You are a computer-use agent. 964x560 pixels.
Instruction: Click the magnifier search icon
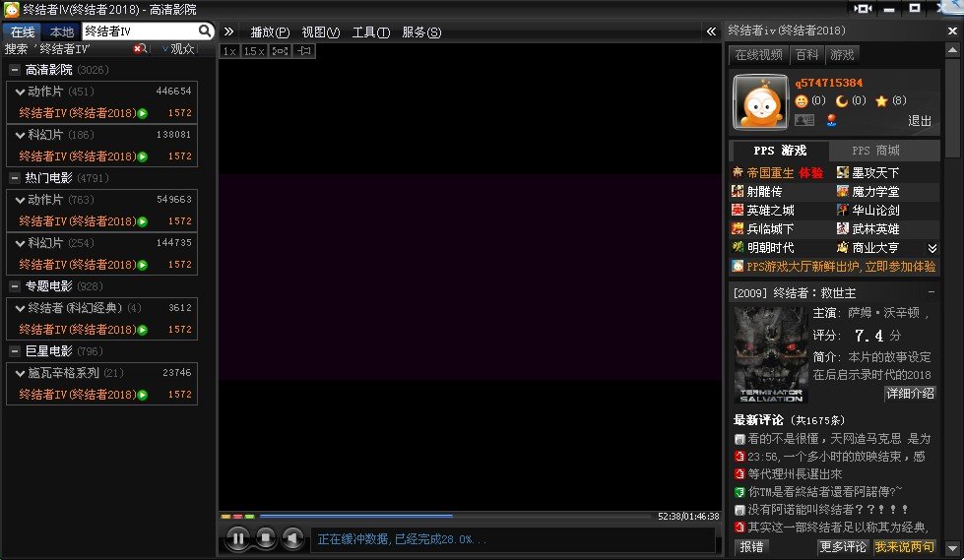205,31
